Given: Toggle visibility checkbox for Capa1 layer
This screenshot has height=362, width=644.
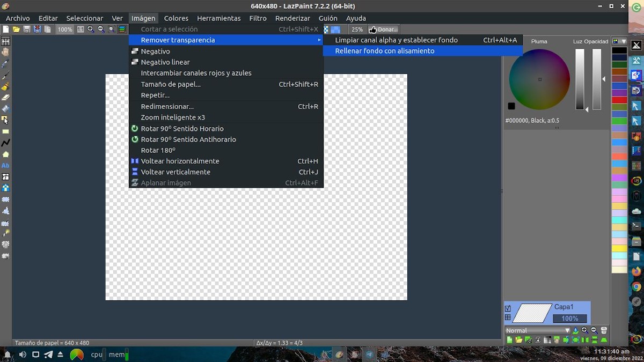Looking at the screenshot, I should [x=508, y=308].
